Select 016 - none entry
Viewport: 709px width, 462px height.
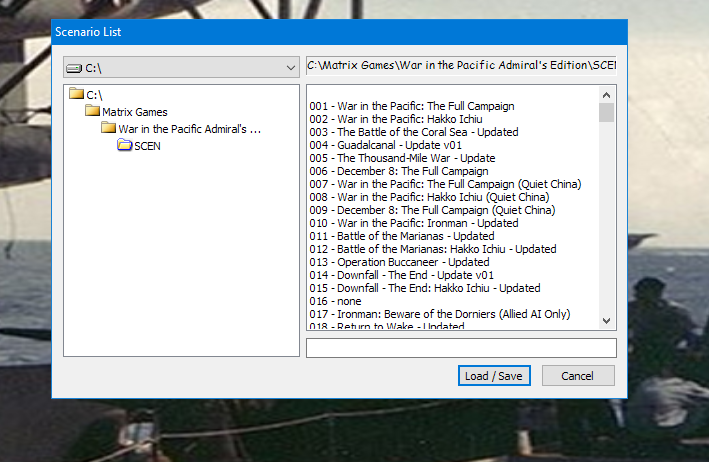click(x=336, y=302)
